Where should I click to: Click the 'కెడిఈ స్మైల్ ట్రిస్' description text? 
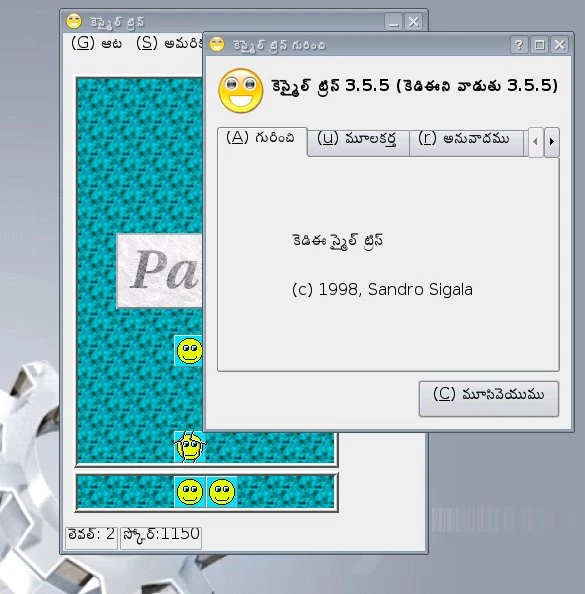tap(337, 241)
